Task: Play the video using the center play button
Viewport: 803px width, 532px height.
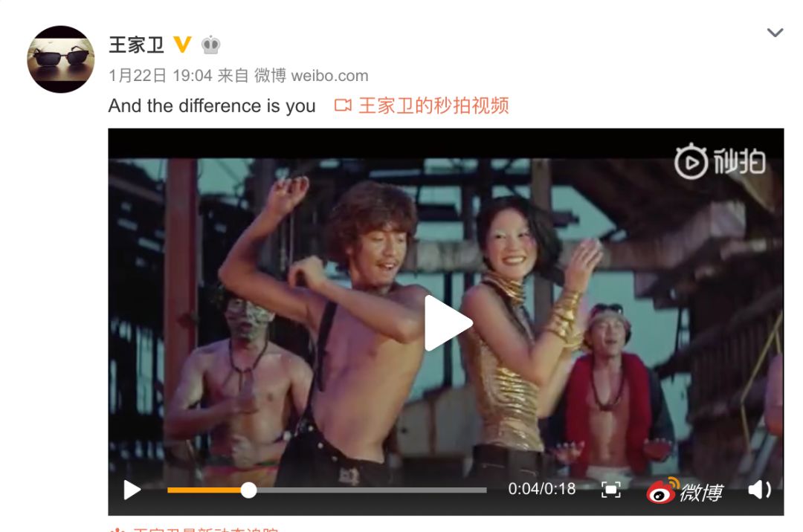Action: point(447,322)
